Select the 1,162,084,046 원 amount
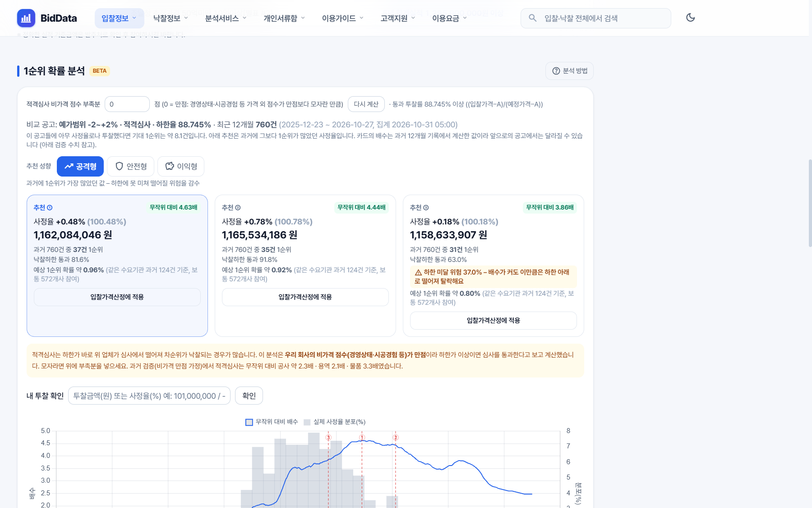The image size is (812, 508). coord(73,235)
